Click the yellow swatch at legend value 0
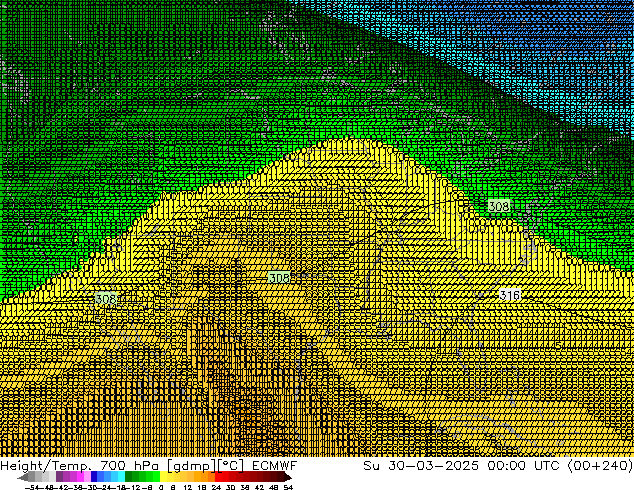This screenshot has height=490, width=634. [x=163, y=477]
